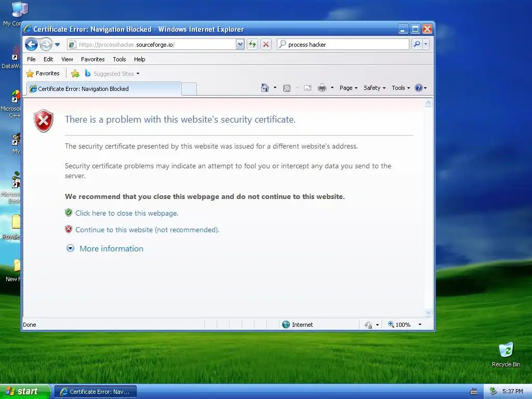This screenshot has width=532, height=399.
Task: Expand the address bar history dropdown
Action: click(240, 45)
